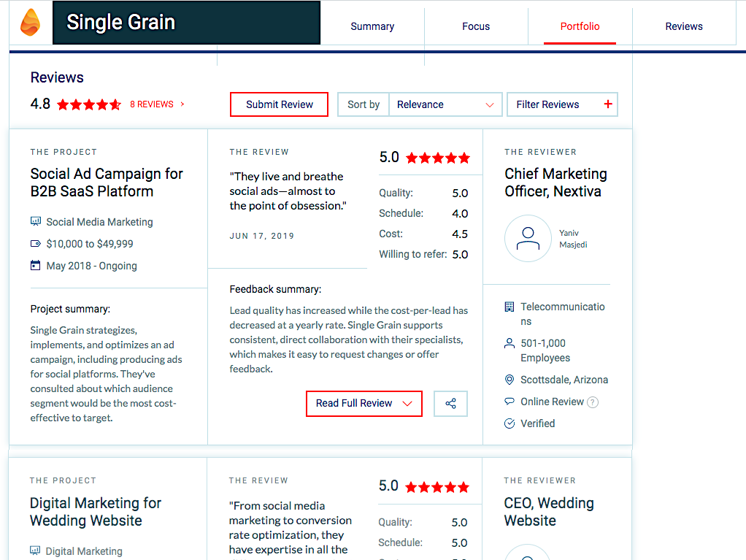Image resolution: width=746 pixels, height=560 pixels.
Task: Click the 4.8 star rating display
Action: (x=88, y=104)
